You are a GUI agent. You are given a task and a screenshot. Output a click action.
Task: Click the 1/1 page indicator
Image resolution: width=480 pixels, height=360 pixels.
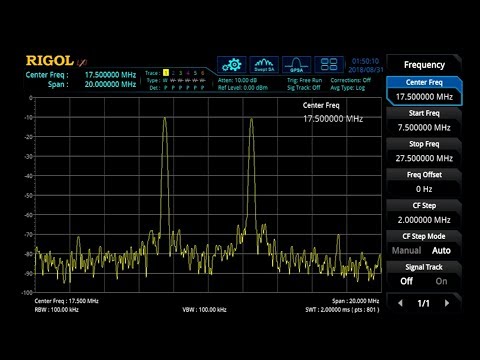click(x=423, y=303)
